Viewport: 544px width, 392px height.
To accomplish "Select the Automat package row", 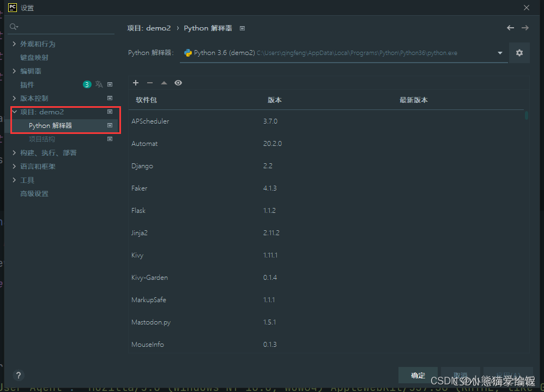I will click(x=326, y=144).
